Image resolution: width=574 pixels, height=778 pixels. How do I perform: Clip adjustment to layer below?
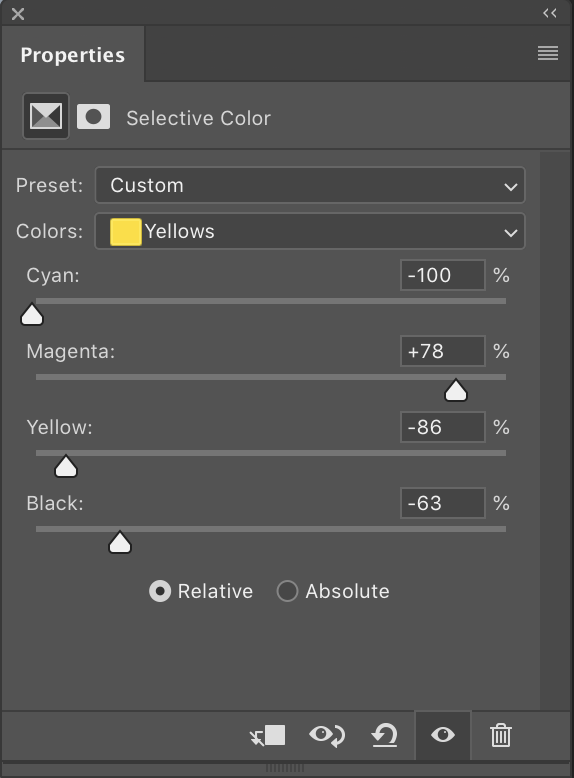pyautogui.click(x=267, y=735)
